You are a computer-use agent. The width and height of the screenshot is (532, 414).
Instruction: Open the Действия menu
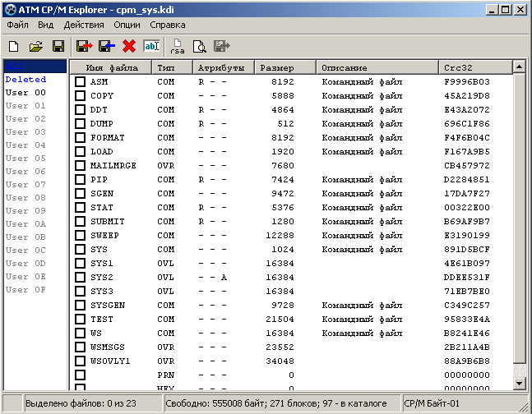click(x=83, y=25)
